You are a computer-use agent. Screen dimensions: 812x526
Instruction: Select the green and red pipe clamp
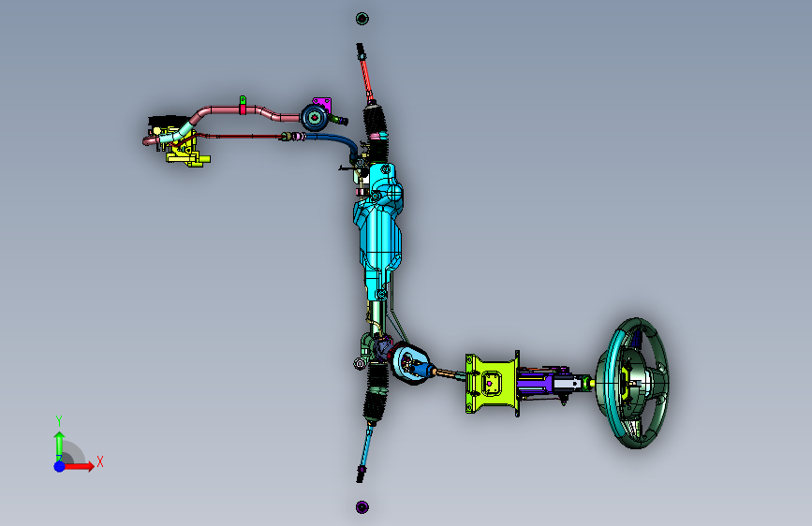pos(243,105)
